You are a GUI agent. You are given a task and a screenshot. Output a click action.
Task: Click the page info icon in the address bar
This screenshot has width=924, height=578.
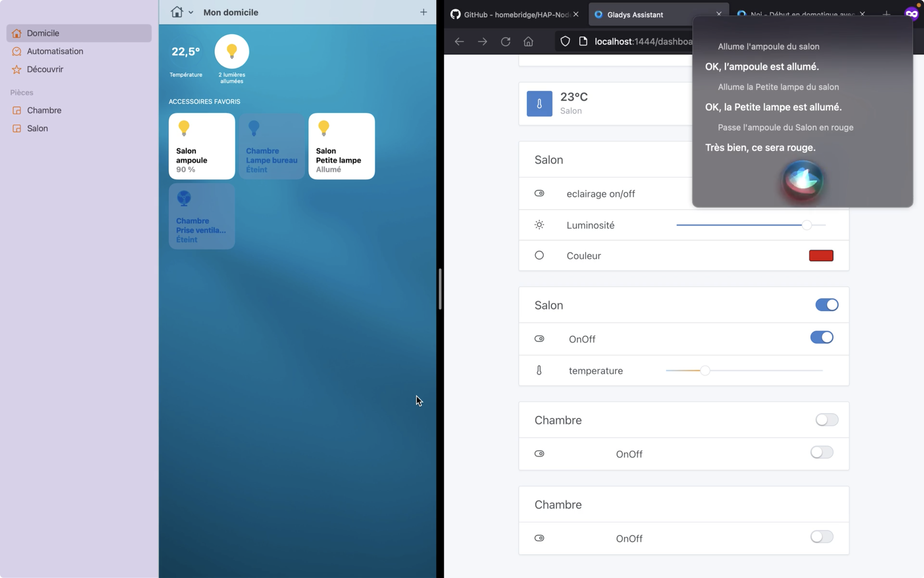click(583, 41)
